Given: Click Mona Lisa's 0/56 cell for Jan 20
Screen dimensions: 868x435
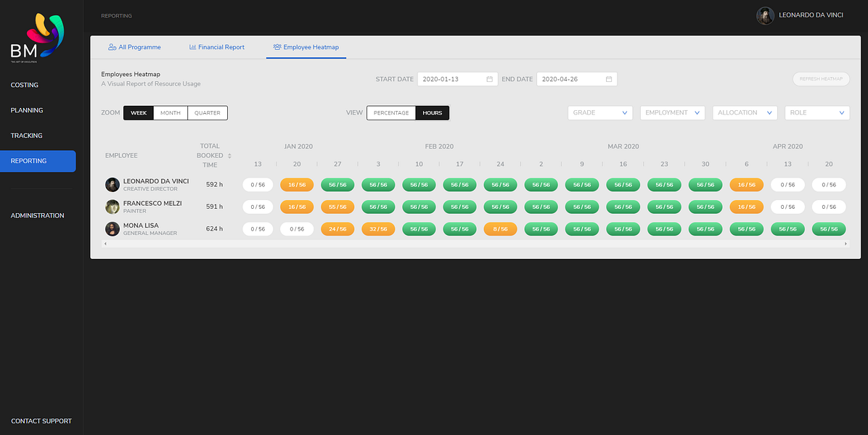Looking at the screenshot, I should point(297,229).
